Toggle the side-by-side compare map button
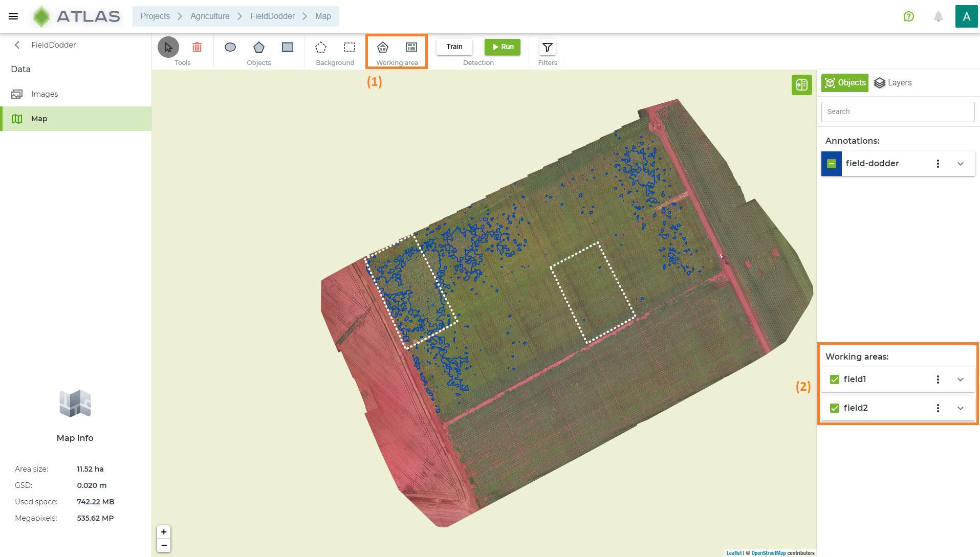The height and width of the screenshot is (557, 980). [802, 85]
